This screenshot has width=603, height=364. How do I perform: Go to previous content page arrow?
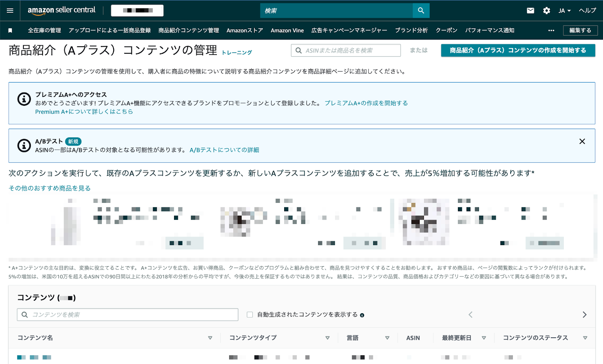click(x=470, y=315)
